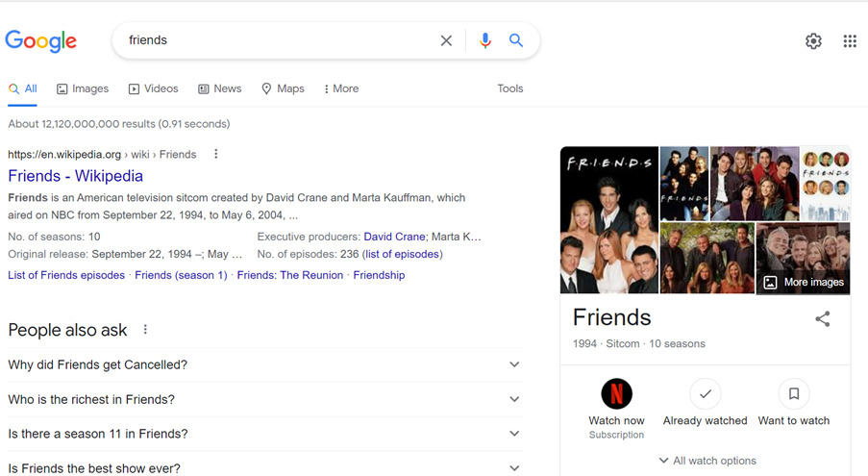The image size is (868, 476).
Task: Open People also ask options menu
Action: coord(145,329)
